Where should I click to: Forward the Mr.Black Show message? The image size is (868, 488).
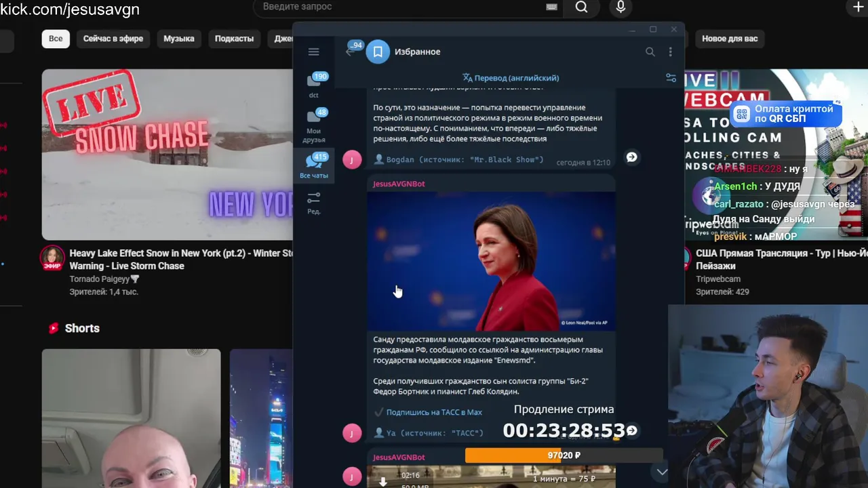click(631, 157)
